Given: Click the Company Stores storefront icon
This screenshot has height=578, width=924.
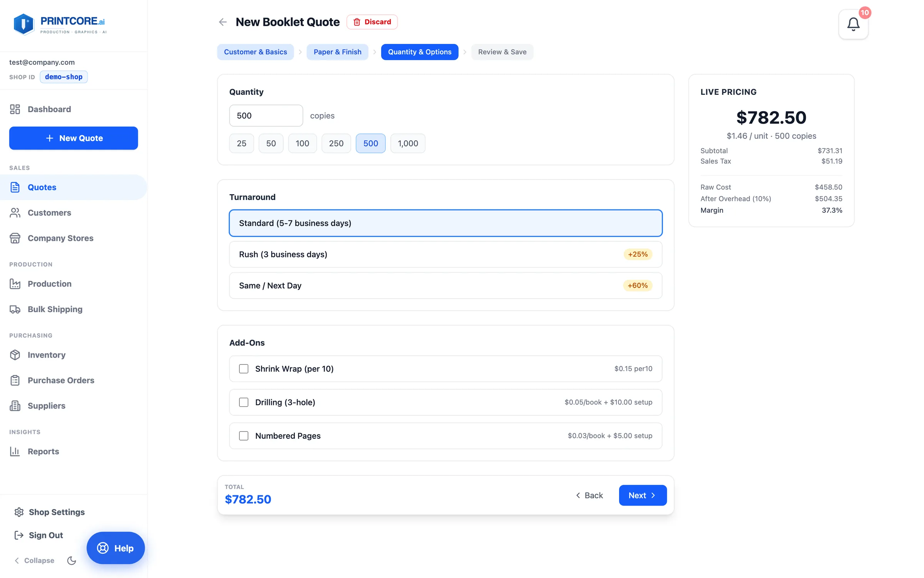Looking at the screenshot, I should [x=15, y=238].
